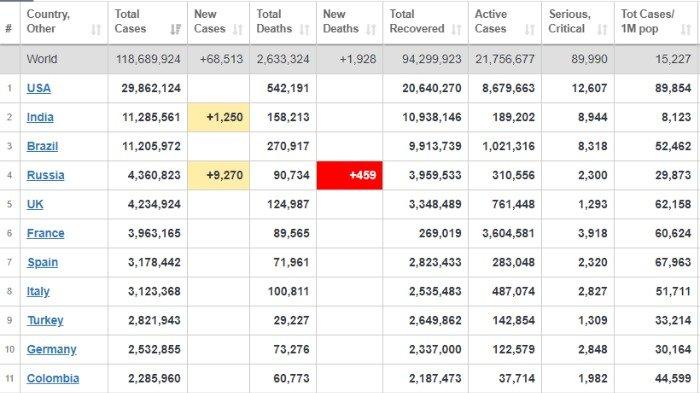Viewport: 700px width, 393px height.
Task: Select the World summary row
Action: 350,59
